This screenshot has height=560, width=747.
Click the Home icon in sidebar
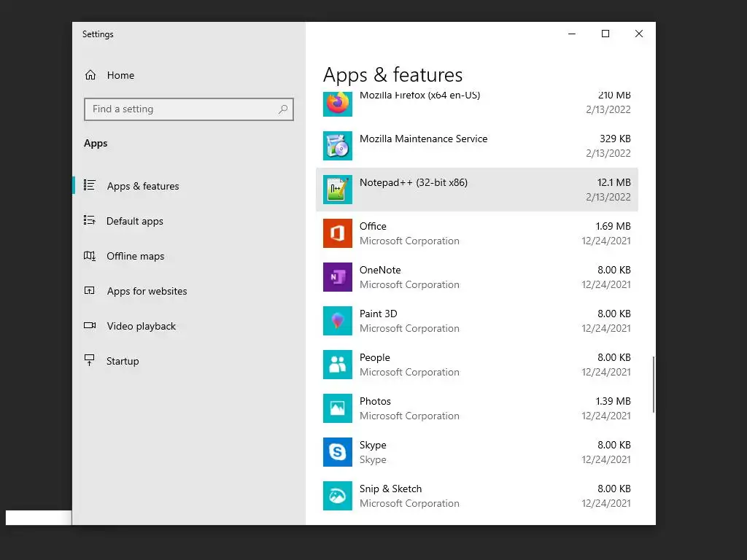pyautogui.click(x=90, y=75)
